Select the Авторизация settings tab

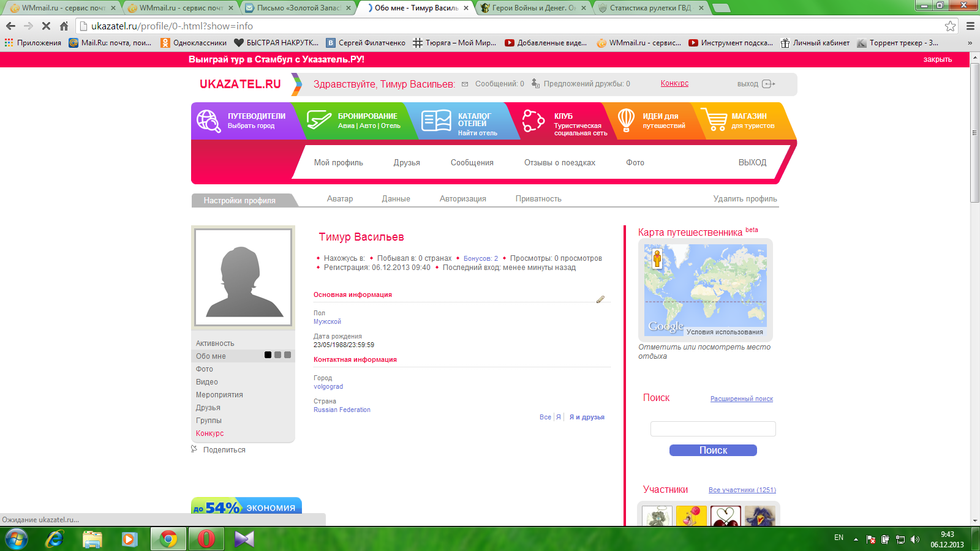tap(463, 199)
